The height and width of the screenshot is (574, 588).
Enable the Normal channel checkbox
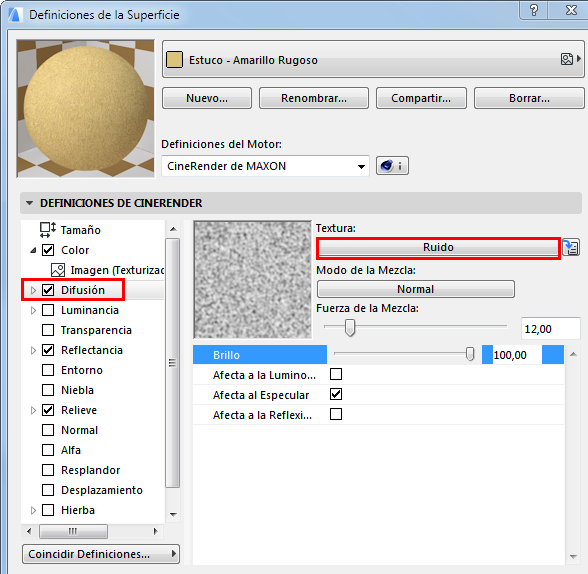(48, 430)
